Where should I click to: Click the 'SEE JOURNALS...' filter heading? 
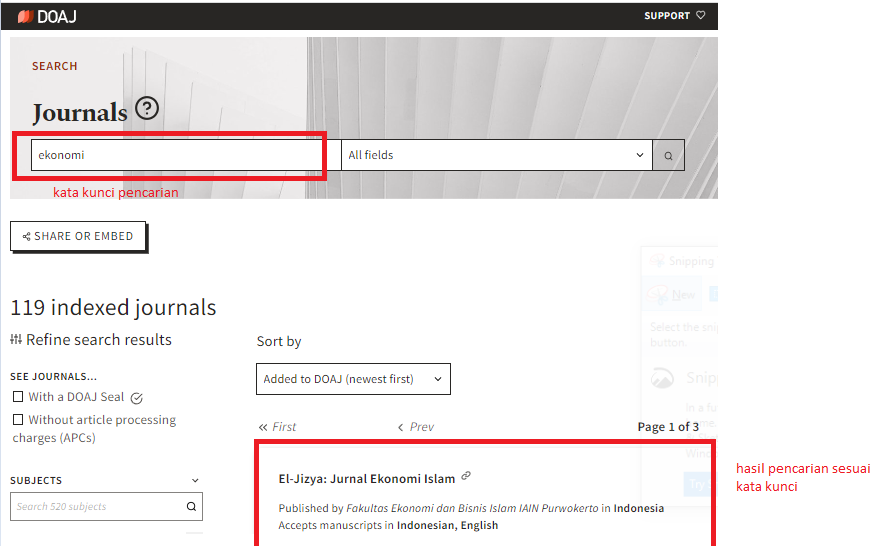pos(53,377)
